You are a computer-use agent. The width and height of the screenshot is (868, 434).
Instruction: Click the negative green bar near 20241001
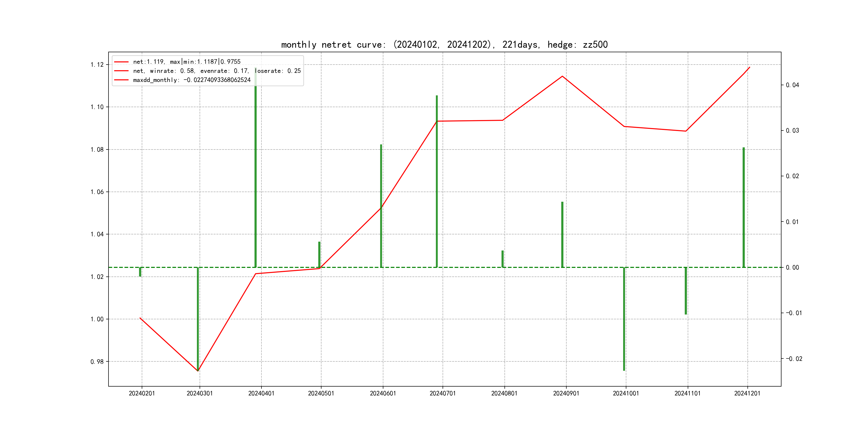point(624,319)
